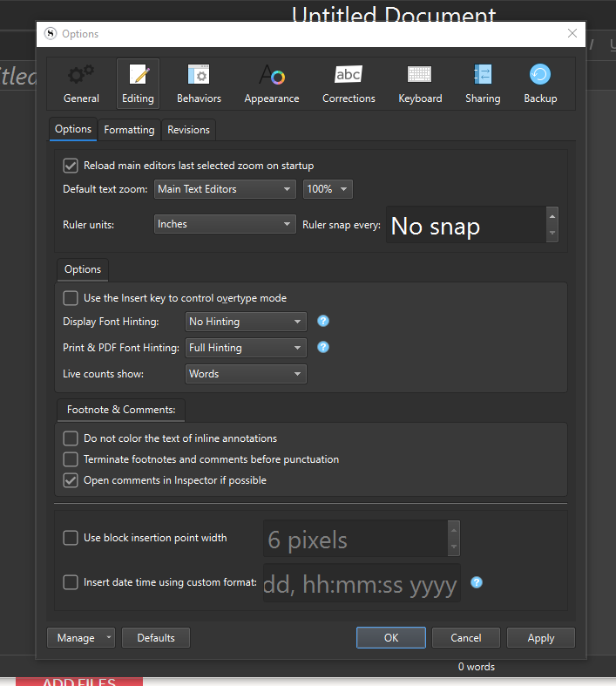Open the Main Text Editors zoom dropdown
616x686 pixels.
[225, 189]
